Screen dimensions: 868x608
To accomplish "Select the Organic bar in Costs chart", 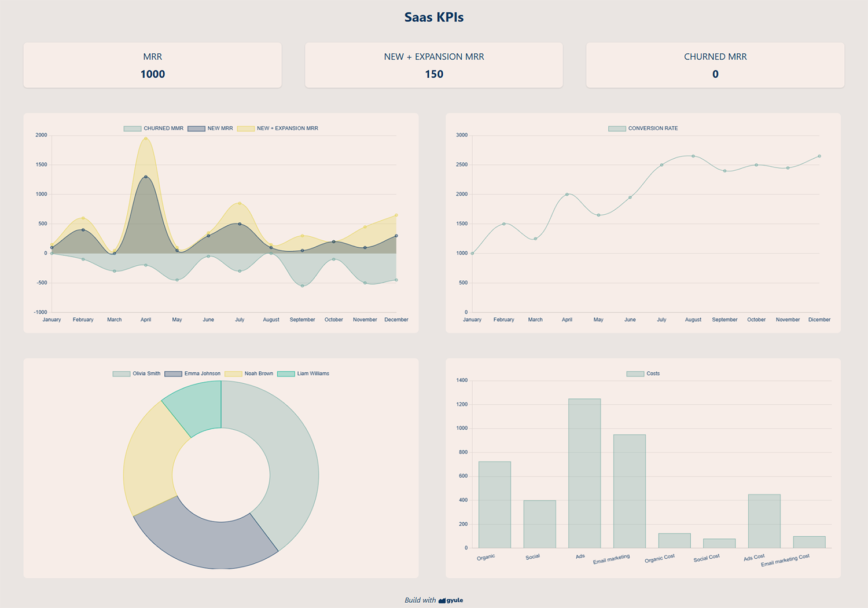I will click(495, 504).
